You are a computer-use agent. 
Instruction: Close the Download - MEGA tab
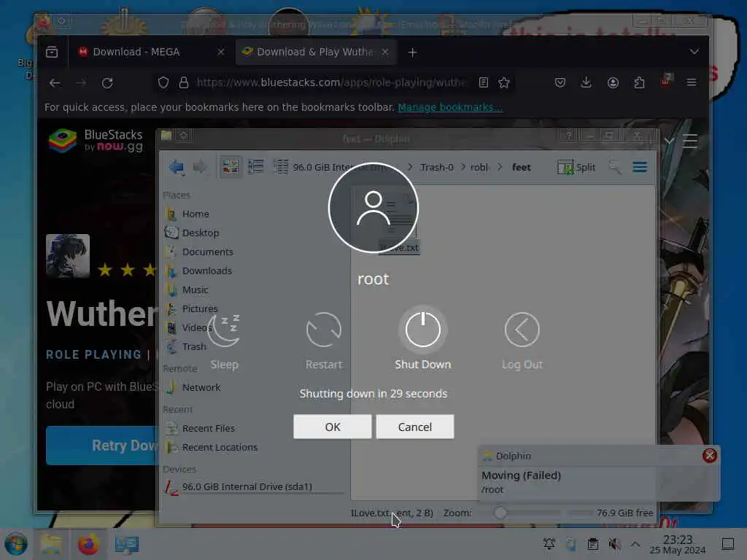tap(220, 52)
